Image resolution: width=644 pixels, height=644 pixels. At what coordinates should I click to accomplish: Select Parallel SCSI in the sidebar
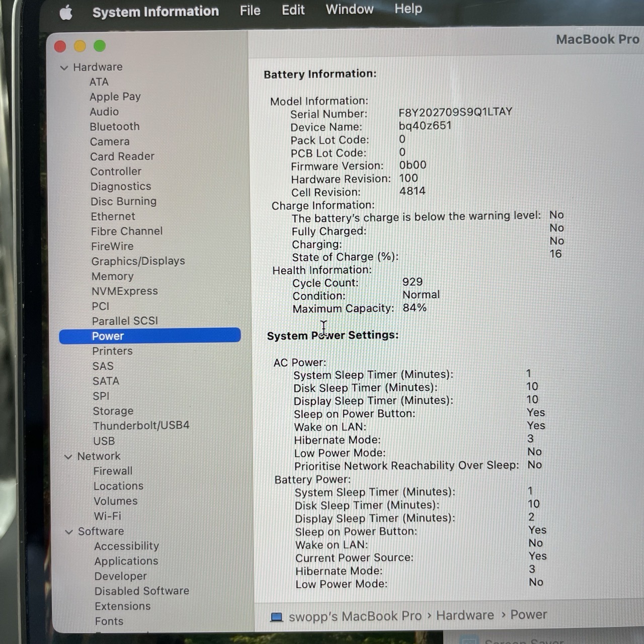tap(125, 321)
